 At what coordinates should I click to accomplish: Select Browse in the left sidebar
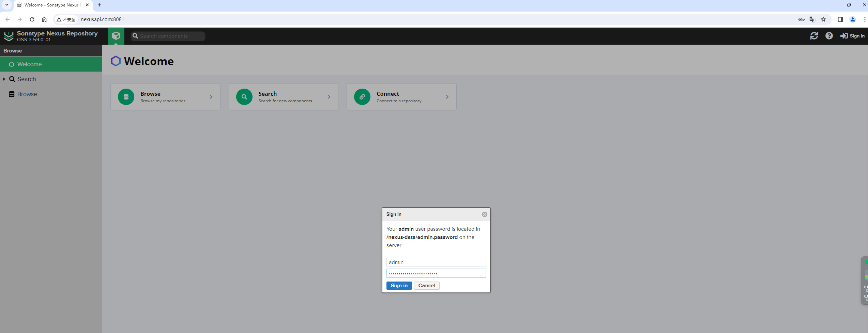(x=27, y=94)
